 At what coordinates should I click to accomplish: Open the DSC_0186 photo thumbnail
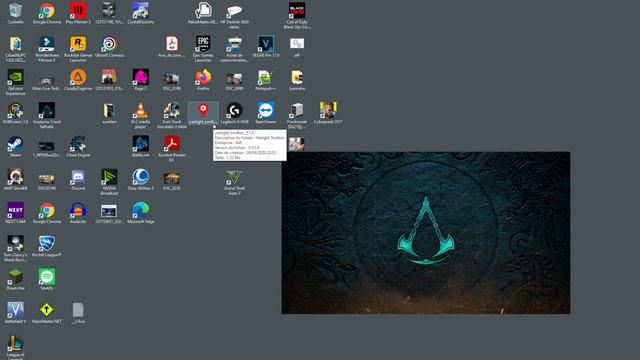click(x=172, y=80)
